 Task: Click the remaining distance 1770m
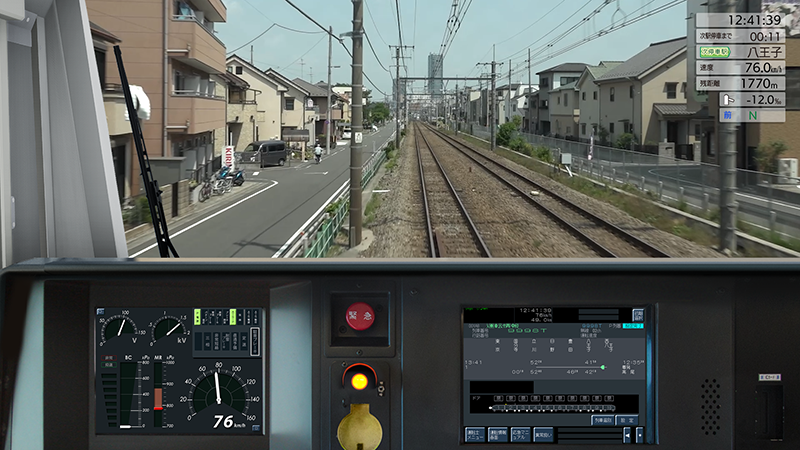[x=759, y=83]
